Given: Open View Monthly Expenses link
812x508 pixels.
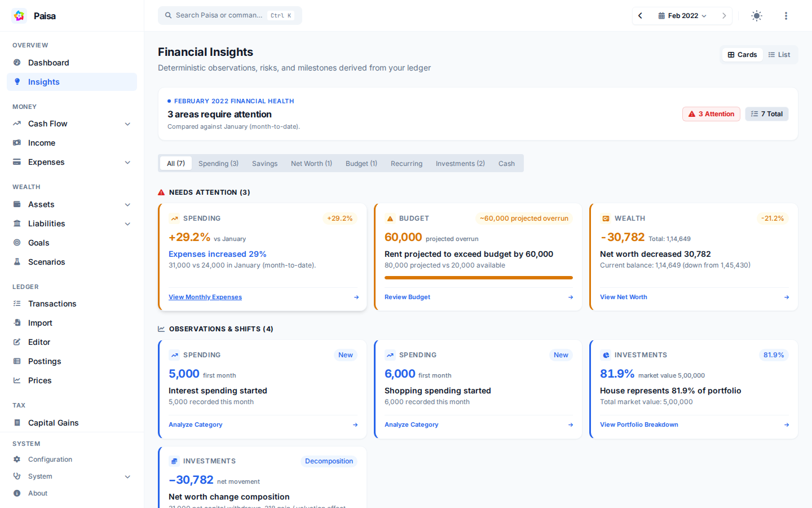Looking at the screenshot, I should (x=205, y=297).
